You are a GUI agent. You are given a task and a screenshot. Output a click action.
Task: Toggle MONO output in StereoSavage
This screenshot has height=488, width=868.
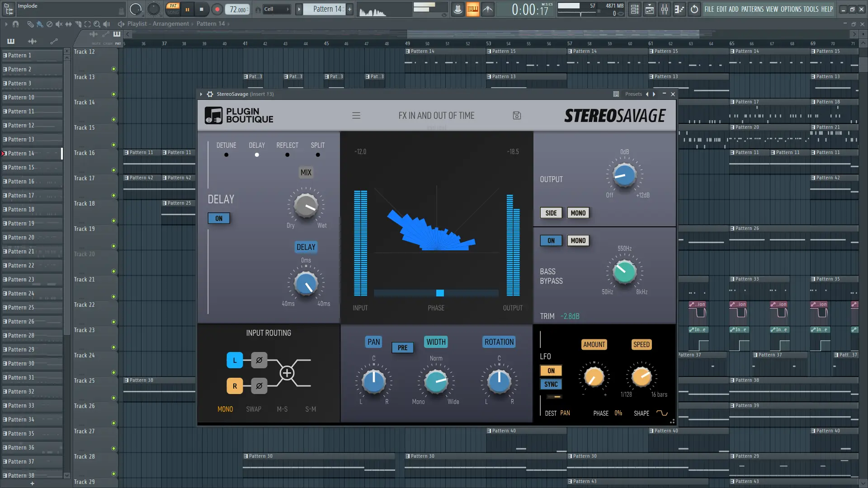pyautogui.click(x=579, y=213)
